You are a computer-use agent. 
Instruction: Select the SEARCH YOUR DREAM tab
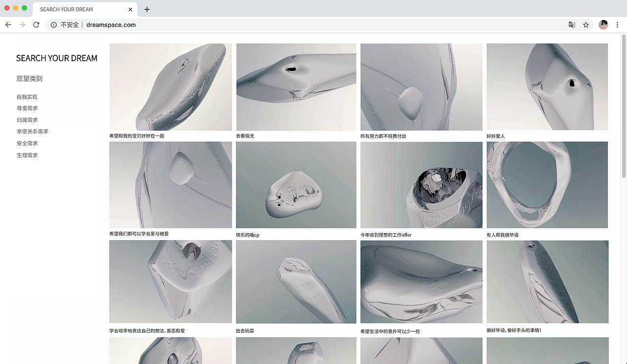coord(85,9)
